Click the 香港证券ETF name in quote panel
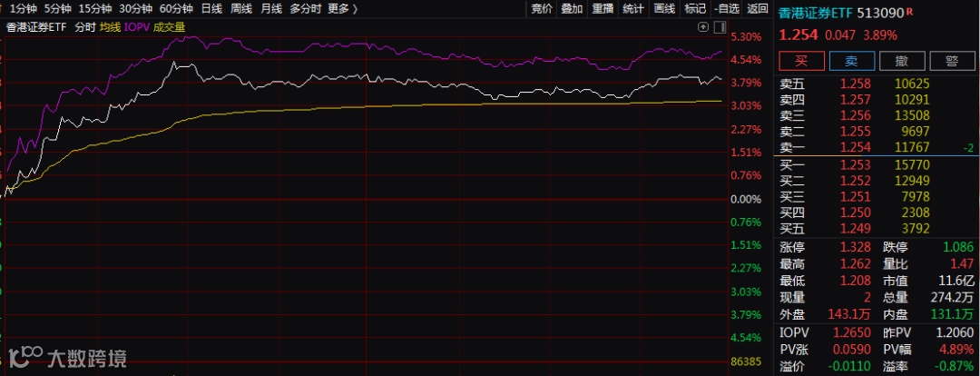This screenshot has height=376, width=980. pyautogui.click(x=817, y=11)
